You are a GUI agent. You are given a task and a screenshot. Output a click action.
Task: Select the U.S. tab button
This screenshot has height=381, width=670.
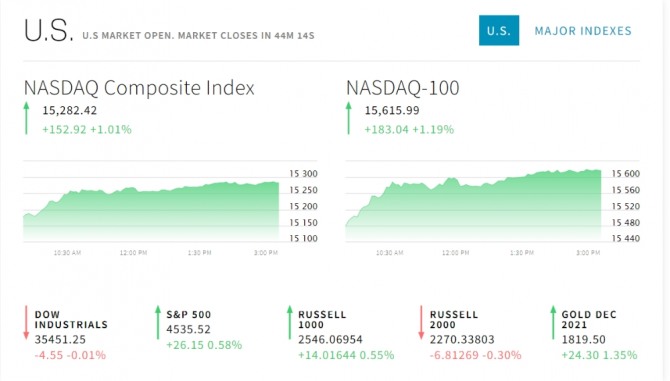(x=499, y=30)
